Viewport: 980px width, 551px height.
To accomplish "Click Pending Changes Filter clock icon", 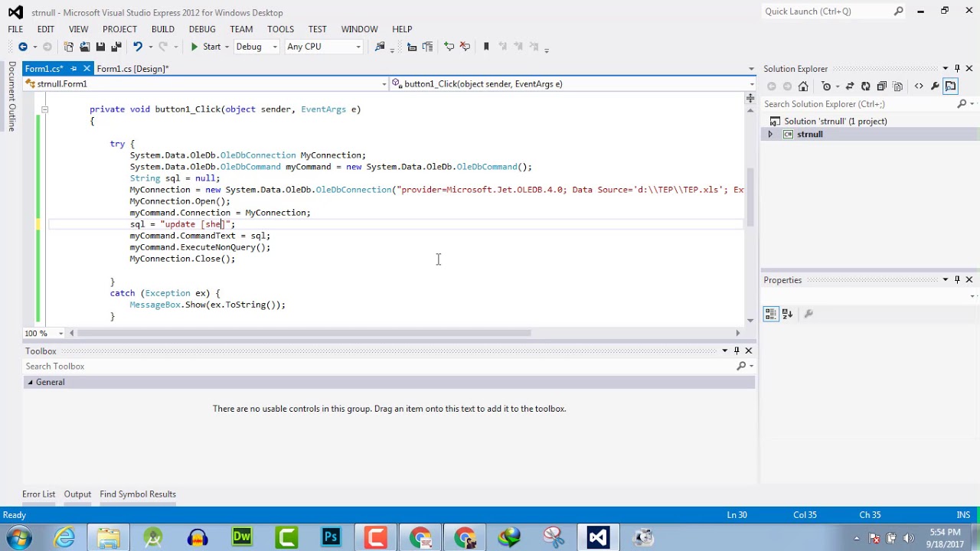I will [826, 86].
